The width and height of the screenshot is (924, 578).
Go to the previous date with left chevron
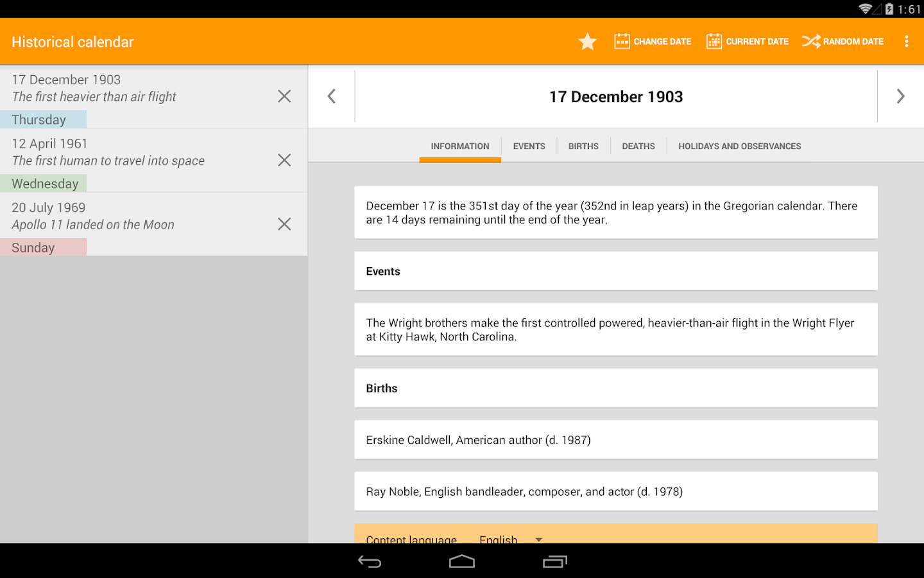[x=331, y=96]
